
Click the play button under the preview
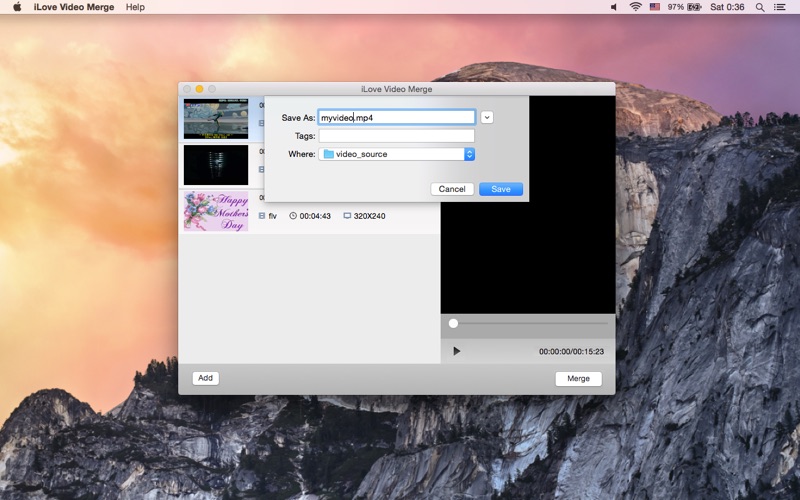pyautogui.click(x=457, y=351)
